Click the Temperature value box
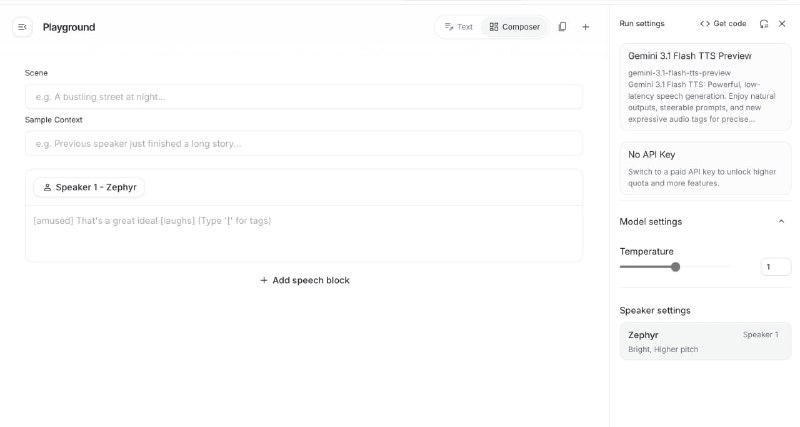Viewport: 800px width, 427px height. tap(775, 267)
